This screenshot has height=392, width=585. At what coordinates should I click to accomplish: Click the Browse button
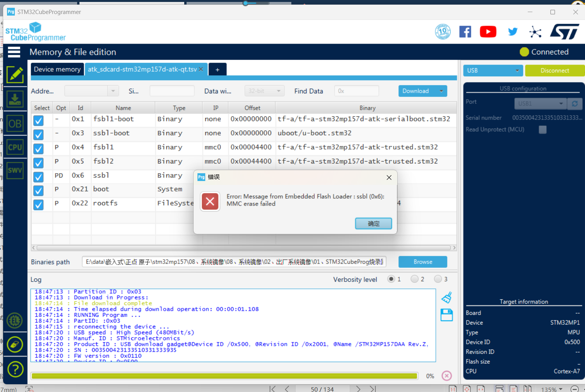[423, 262]
